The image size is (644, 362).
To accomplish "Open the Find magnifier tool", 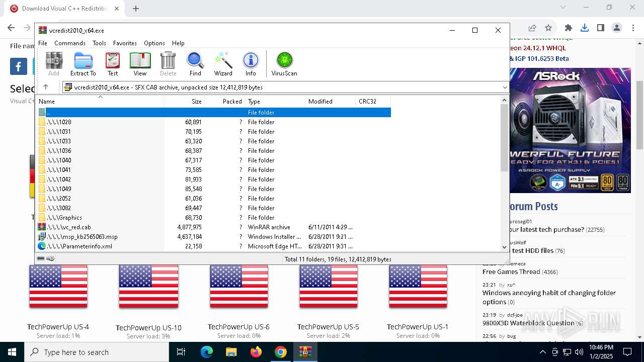I will tap(195, 64).
